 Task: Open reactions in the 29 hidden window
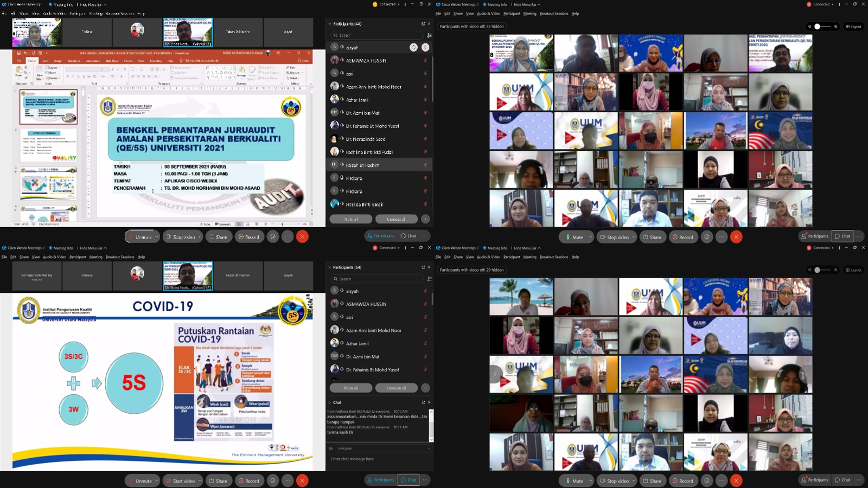tap(706, 481)
